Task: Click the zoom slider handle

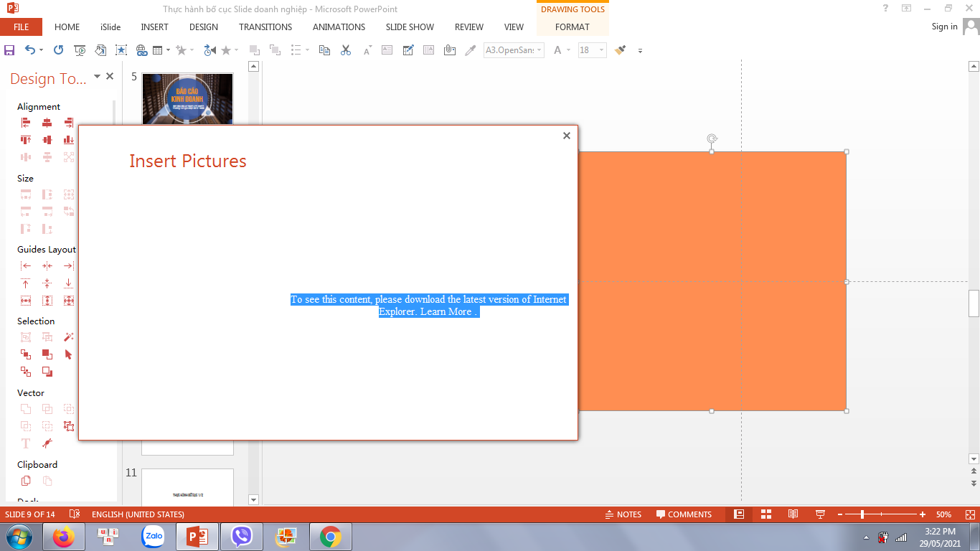Action: click(862, 514)
